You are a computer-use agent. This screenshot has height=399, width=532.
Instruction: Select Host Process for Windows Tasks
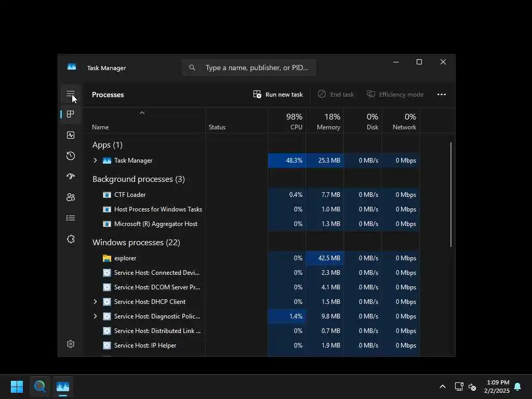click(251, 209)
